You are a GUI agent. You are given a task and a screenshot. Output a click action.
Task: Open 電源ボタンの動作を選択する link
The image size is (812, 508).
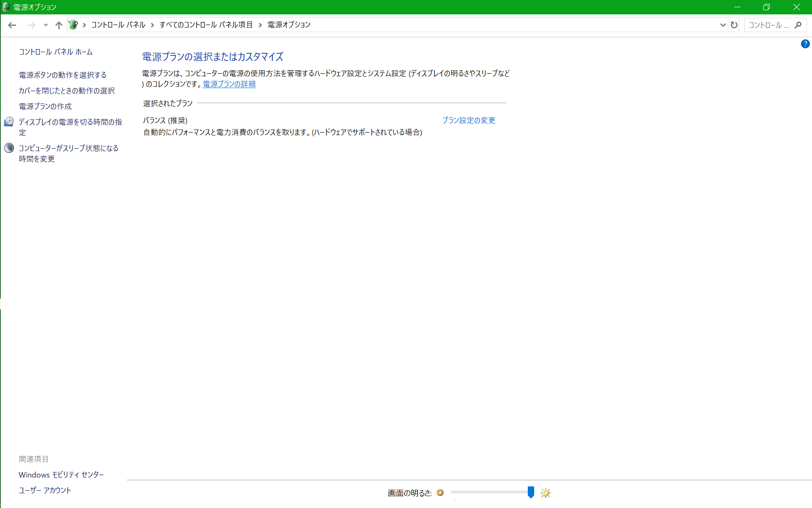[63, 75]
